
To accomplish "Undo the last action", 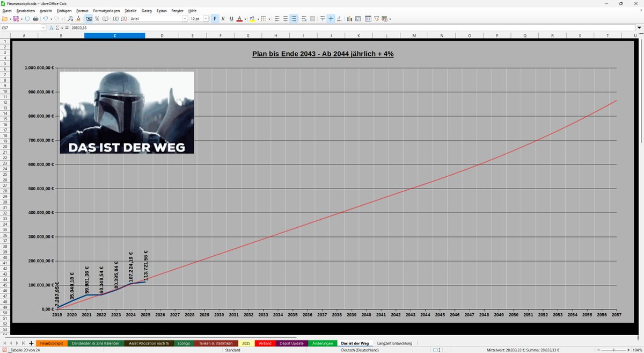I will pyautogui.click(x=45, y=19).
